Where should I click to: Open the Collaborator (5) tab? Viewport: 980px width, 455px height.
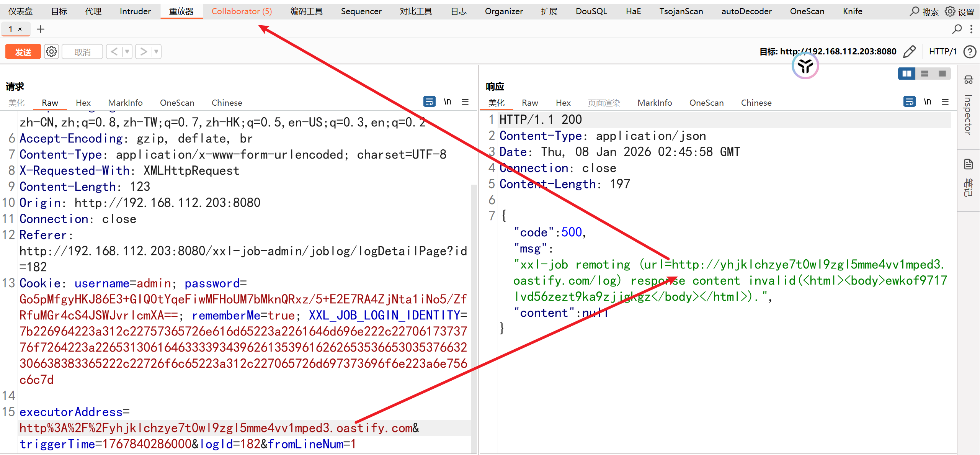[x=242, y=11]
